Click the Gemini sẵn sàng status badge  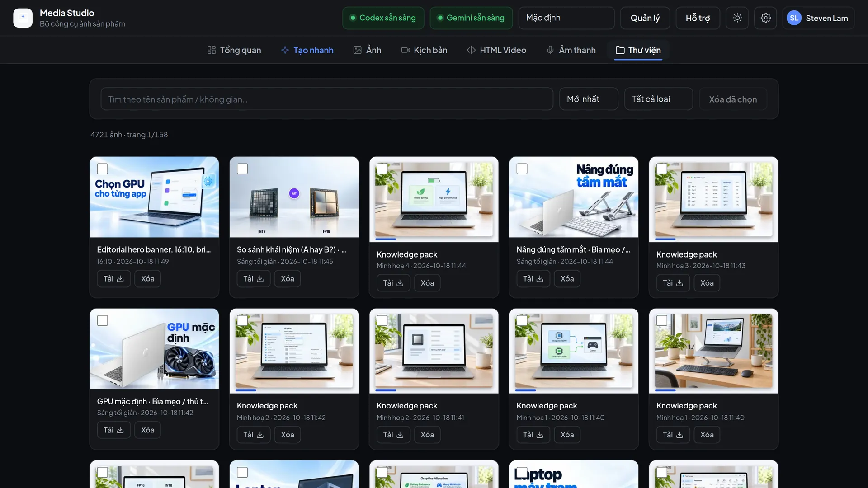(x=471, y=18)
